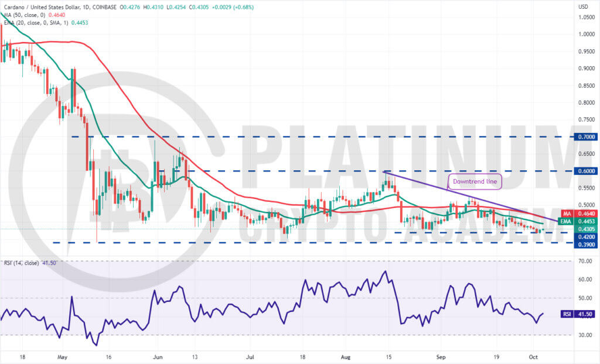
Task: Click the 30.00 RSI axis label
Action: [x=585, y=335]
